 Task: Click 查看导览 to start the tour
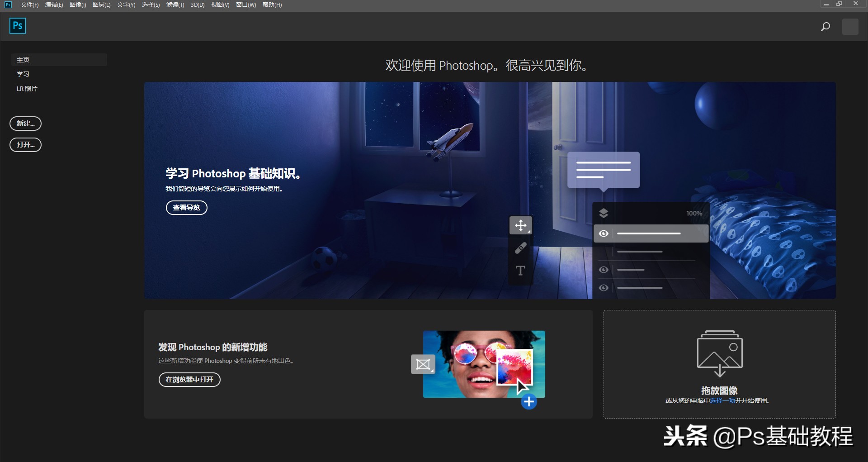[x=186, y=207]
